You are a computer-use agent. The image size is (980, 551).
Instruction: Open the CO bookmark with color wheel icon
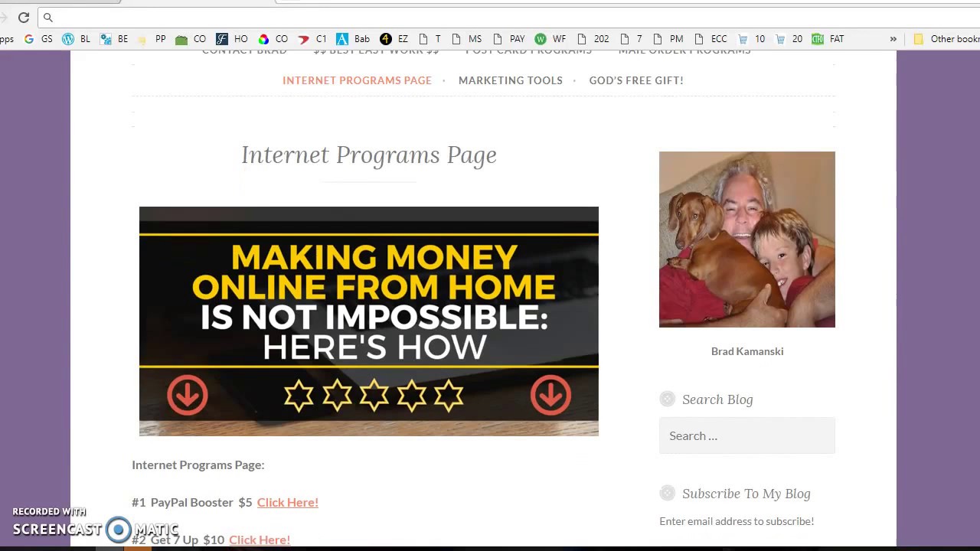click(273, 38)
